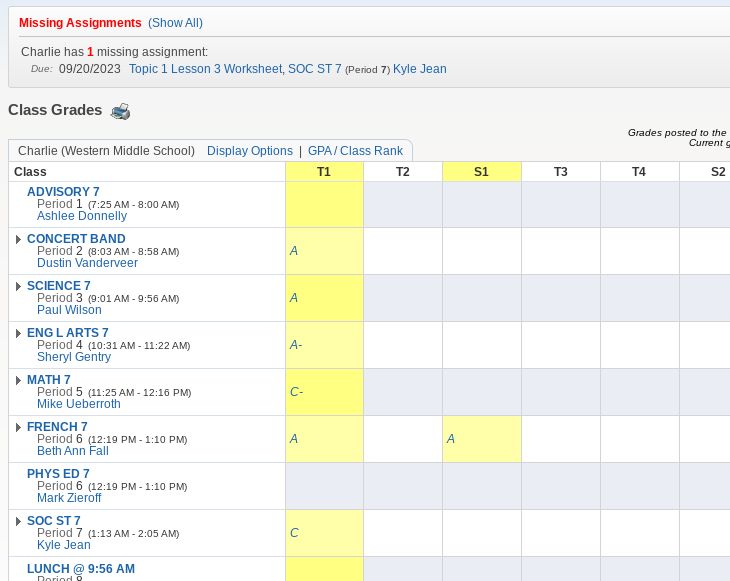This screenshot has width=730, height=581.
Task: Open GPA / Class Rank
Action: pyautogui.click(x=355, y=151)
